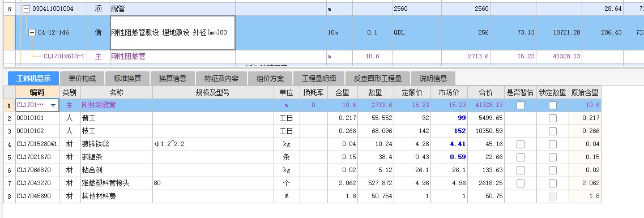Click the CL17019610-1 code in the upper table
644x218 pixels.
point(64,56)
